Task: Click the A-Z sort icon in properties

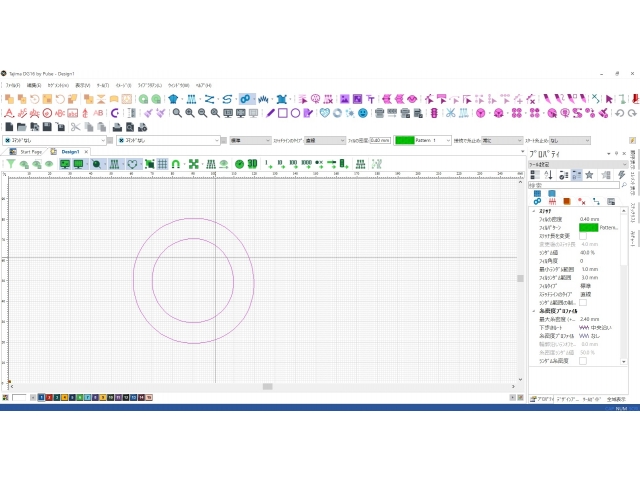Action: pos(548,175)
